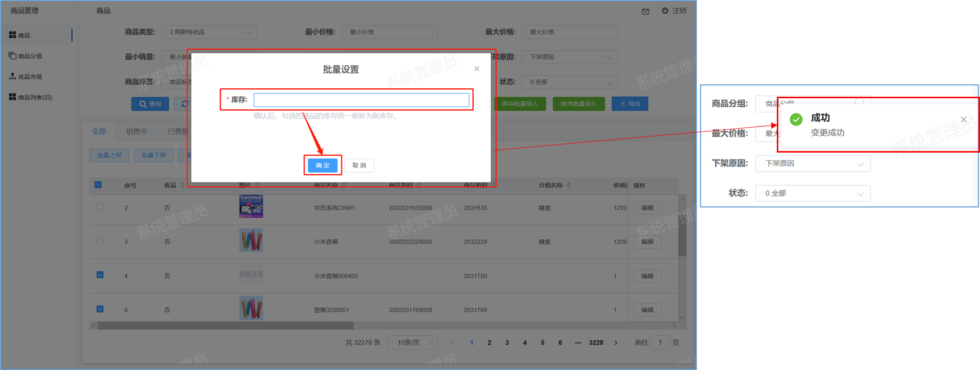
Task: Go to the previous page arrow
Action: tap(452, 343)
